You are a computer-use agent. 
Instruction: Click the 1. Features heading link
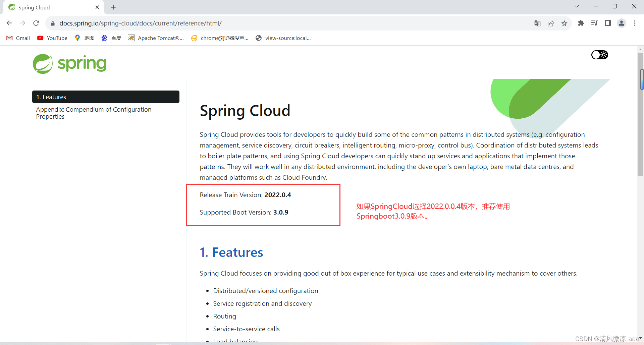[231, 252]
